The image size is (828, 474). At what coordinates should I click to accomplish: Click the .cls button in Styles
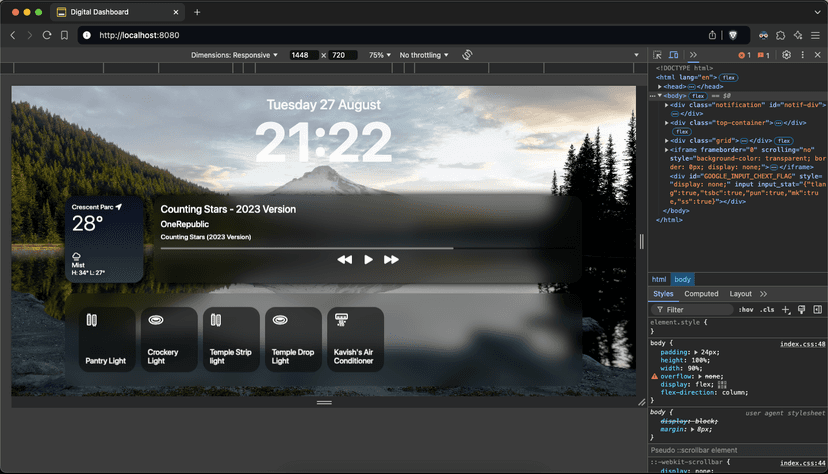[768, 310]
